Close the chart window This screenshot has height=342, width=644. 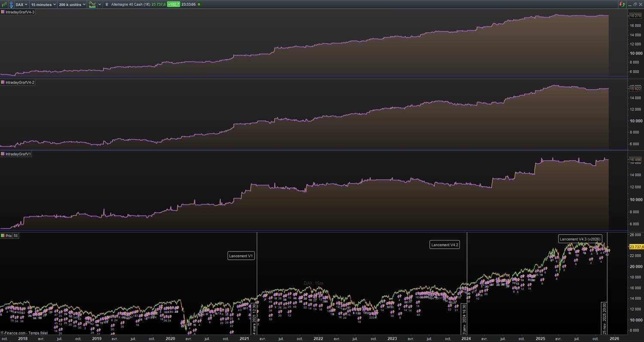[x=640, y=4]
